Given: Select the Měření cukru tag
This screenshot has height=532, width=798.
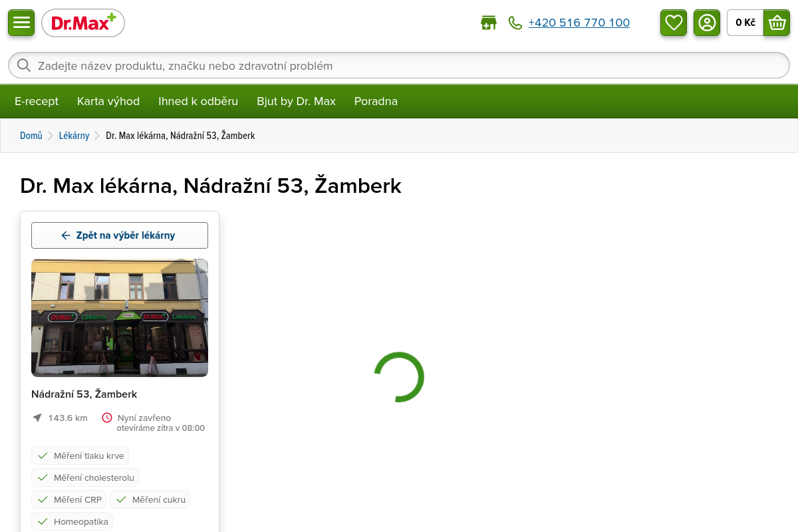Looking at the screenshot, I should click(150, 499).
